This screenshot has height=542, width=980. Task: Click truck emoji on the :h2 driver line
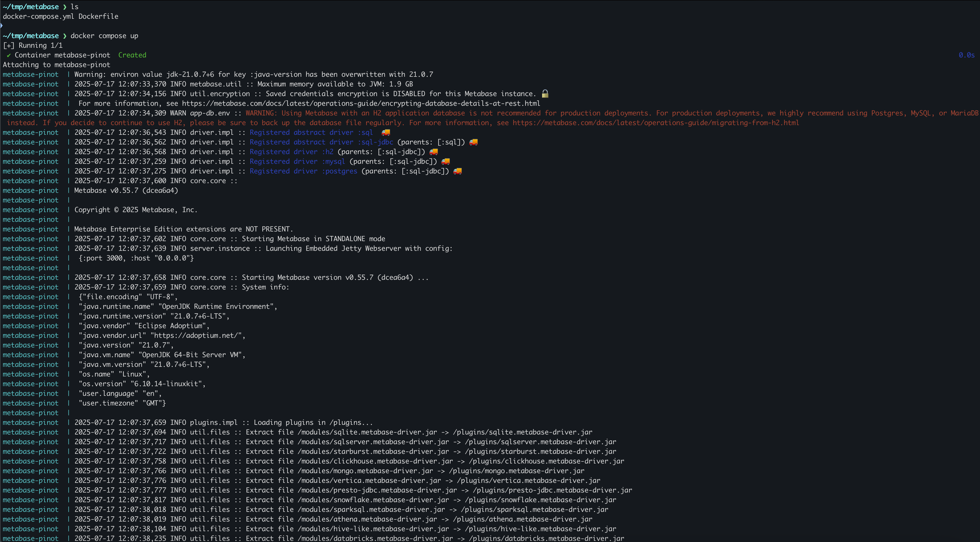coord(433,152)
